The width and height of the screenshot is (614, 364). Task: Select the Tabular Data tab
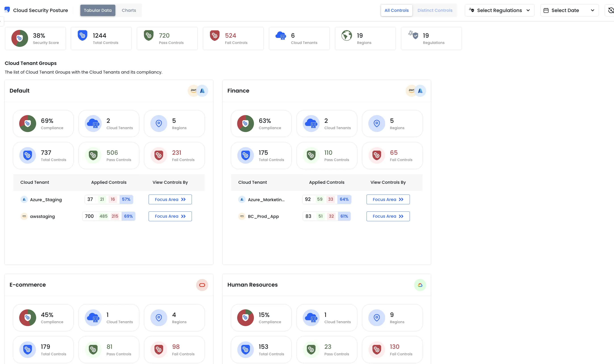pyautogui.click(x=98, y=10)
